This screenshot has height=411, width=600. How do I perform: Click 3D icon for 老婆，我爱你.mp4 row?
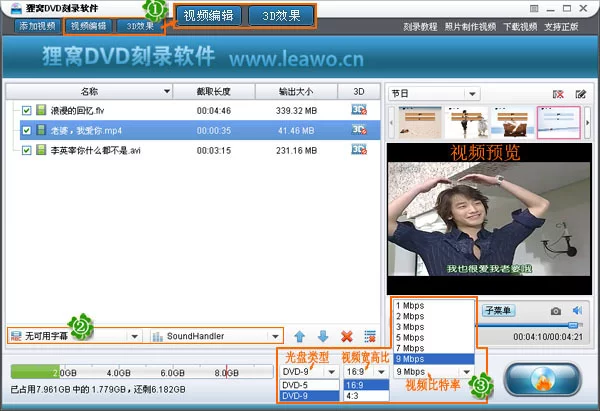pos(359,130)
